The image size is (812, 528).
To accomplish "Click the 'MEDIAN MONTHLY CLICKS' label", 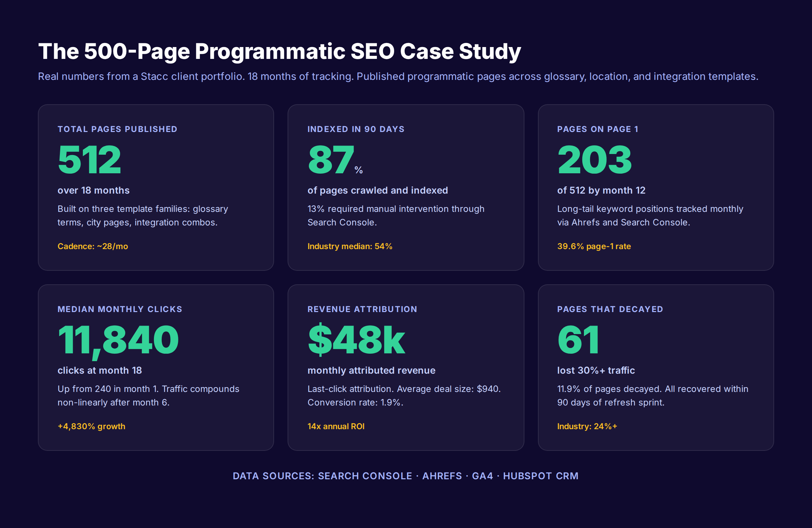I will point(120,309).
